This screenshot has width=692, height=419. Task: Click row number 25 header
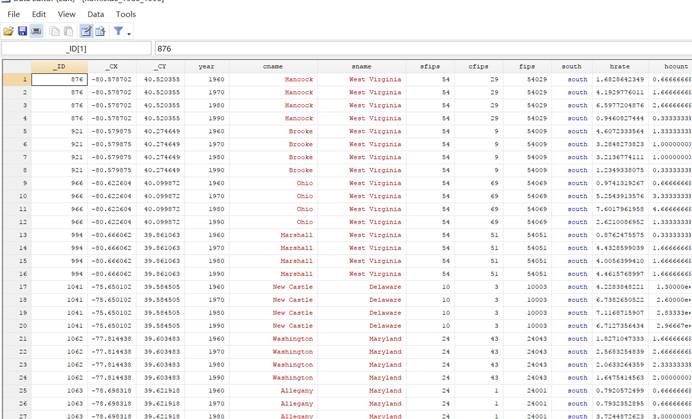17,391
